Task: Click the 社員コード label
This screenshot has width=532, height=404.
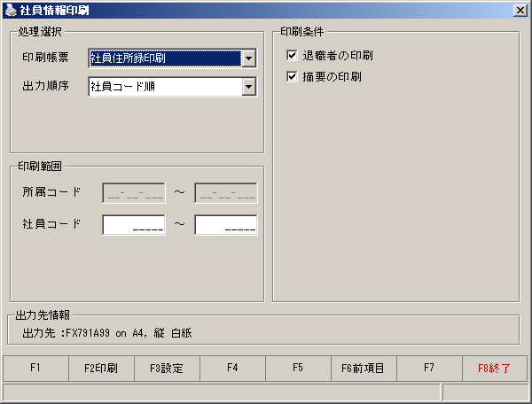Action: [x=51, y=223]
